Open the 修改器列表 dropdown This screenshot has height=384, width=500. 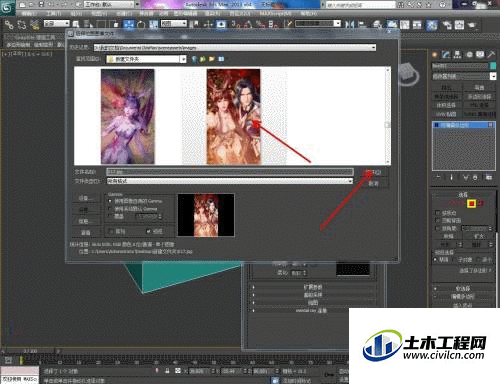tap(493, 76)
